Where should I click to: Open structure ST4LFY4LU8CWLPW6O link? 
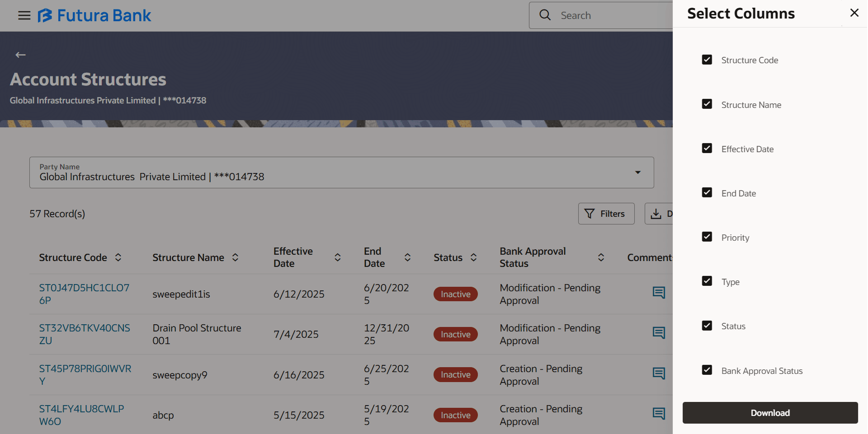point(81,415)
